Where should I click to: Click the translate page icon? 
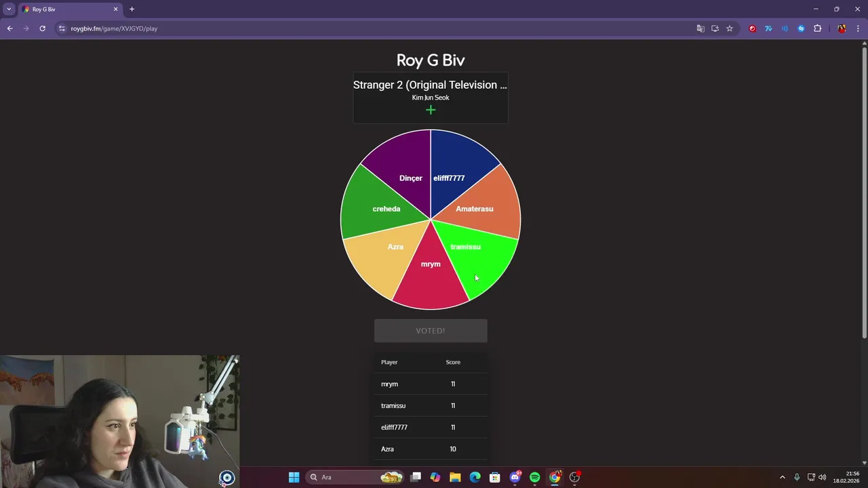click(x=701, y=28)
